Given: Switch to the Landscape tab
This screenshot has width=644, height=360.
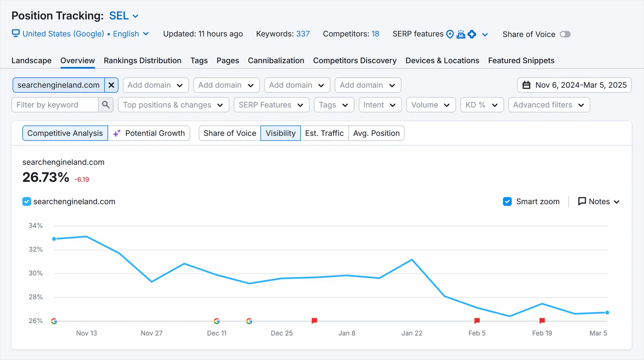Looking at the screenshot, I should [31, 60].
